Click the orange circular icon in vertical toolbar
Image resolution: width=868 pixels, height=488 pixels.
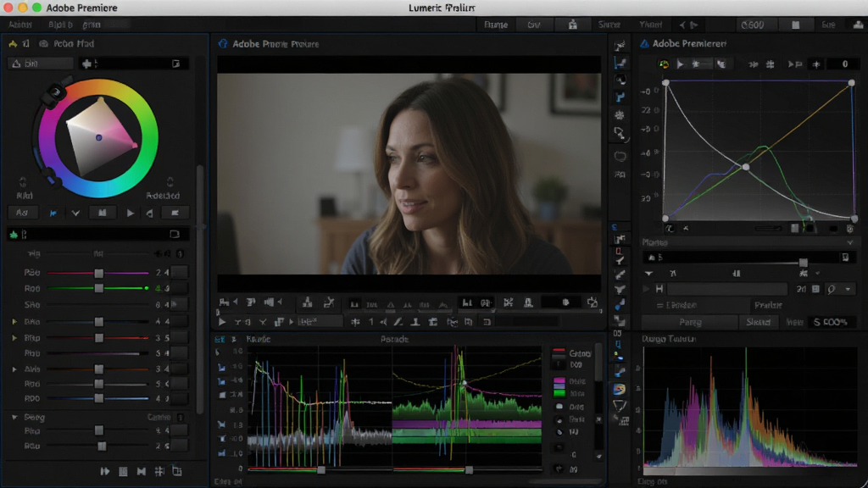point(620,390)
